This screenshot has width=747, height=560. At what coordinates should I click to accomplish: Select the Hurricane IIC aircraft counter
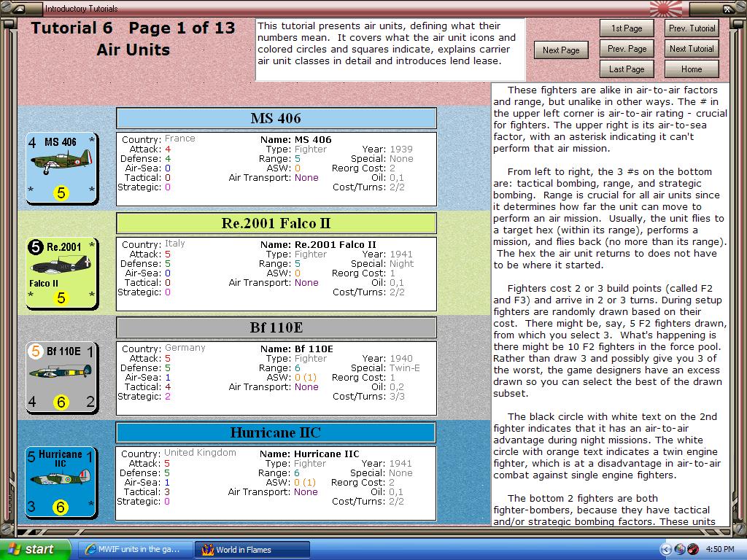coord(61,483)
